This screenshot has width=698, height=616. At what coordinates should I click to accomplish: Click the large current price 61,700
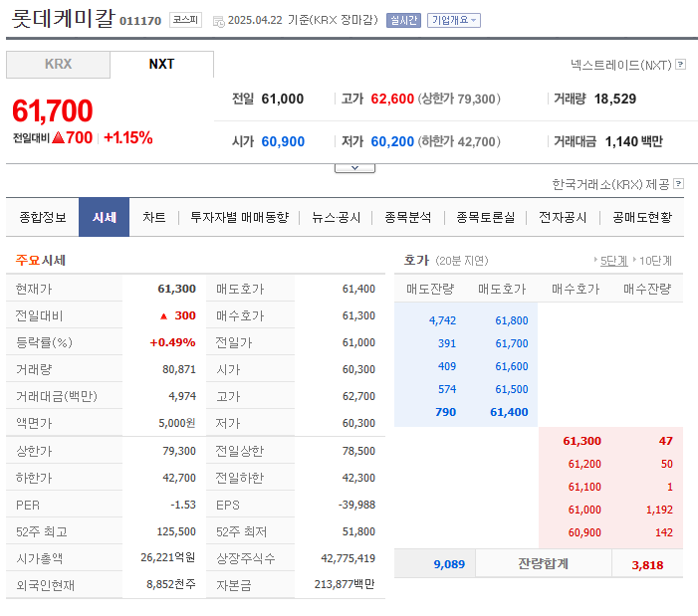point(53,110)
